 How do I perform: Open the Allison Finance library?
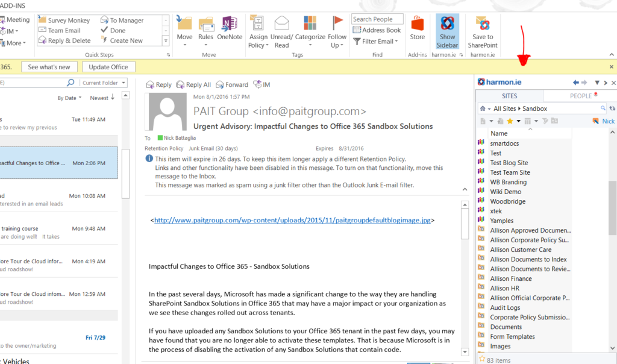511,278
